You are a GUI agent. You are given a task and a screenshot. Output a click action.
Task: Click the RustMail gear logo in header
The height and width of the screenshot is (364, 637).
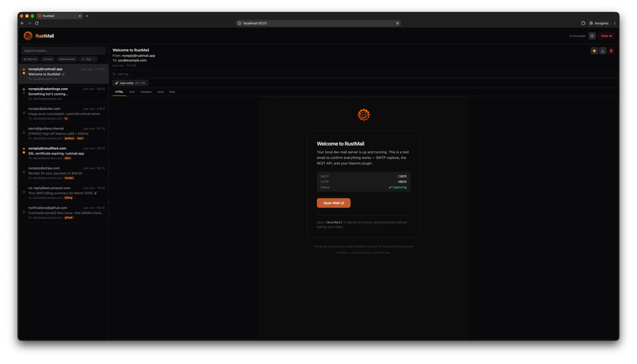[x=28, y=36]
